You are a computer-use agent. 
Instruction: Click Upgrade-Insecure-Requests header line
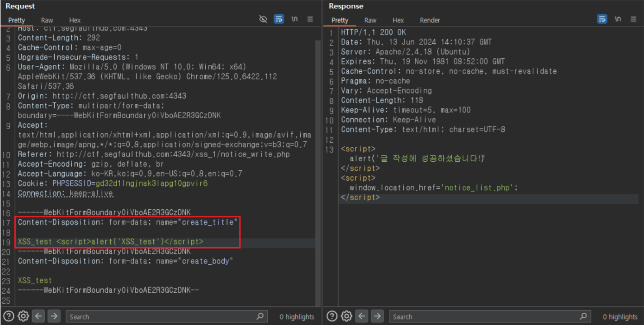click(78, 57)
